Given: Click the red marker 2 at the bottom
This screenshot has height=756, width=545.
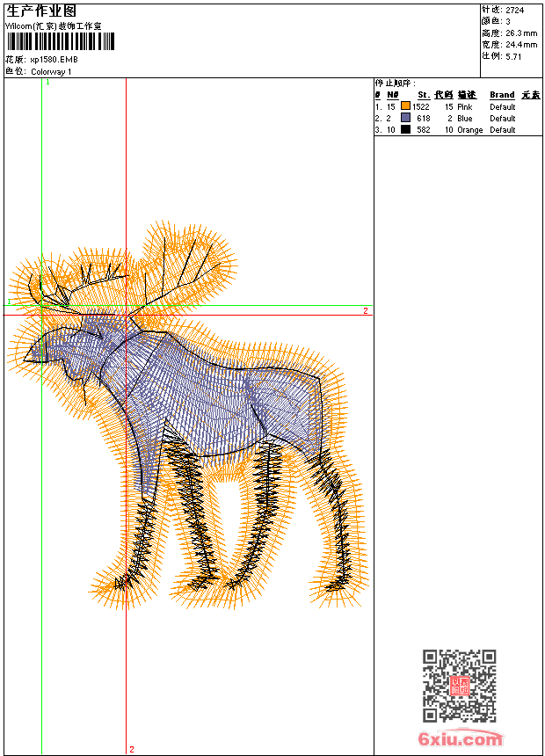Looking at the screenshot, I should coord(132,749).
